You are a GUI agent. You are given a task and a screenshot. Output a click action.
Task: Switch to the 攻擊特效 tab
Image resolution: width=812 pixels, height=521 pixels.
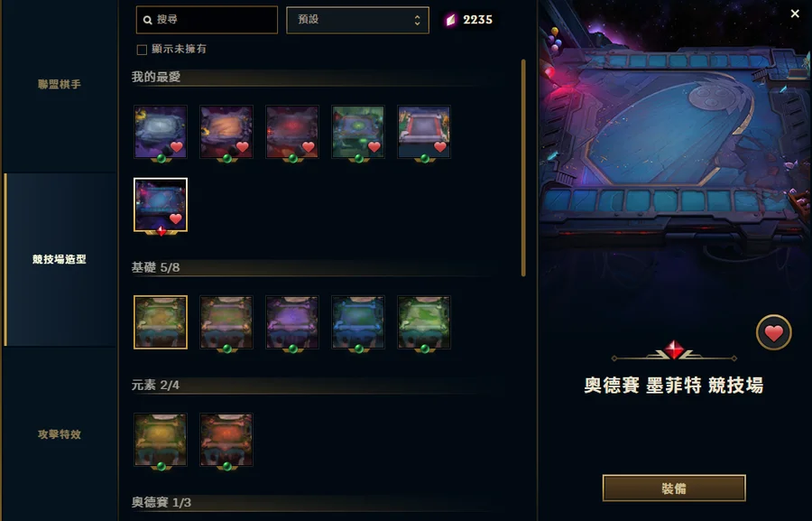pyautogui.click(x=60, y=434)
